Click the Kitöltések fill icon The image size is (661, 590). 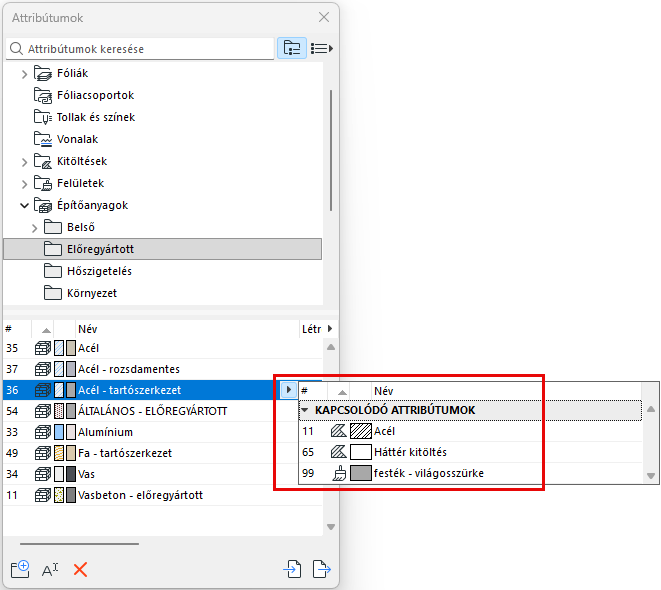point(43,161)
